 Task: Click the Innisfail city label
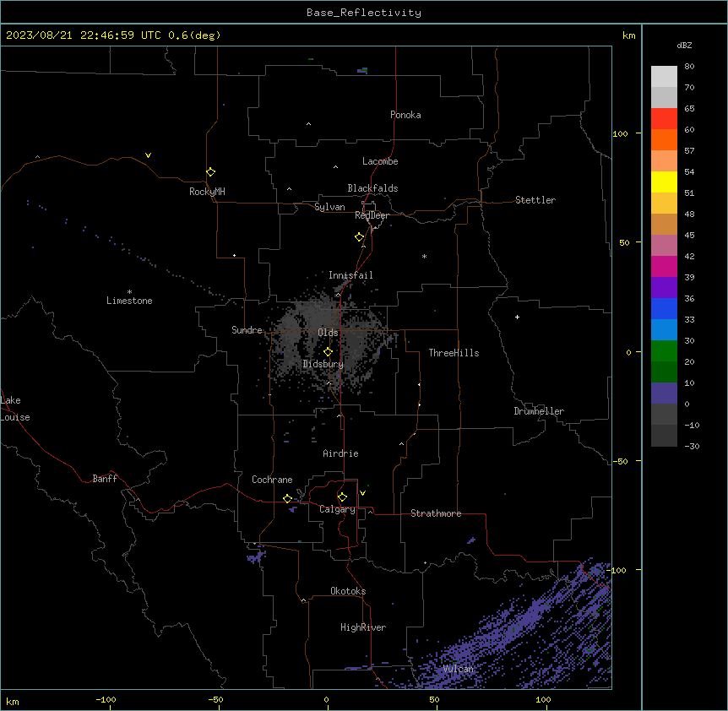point(350,275)
